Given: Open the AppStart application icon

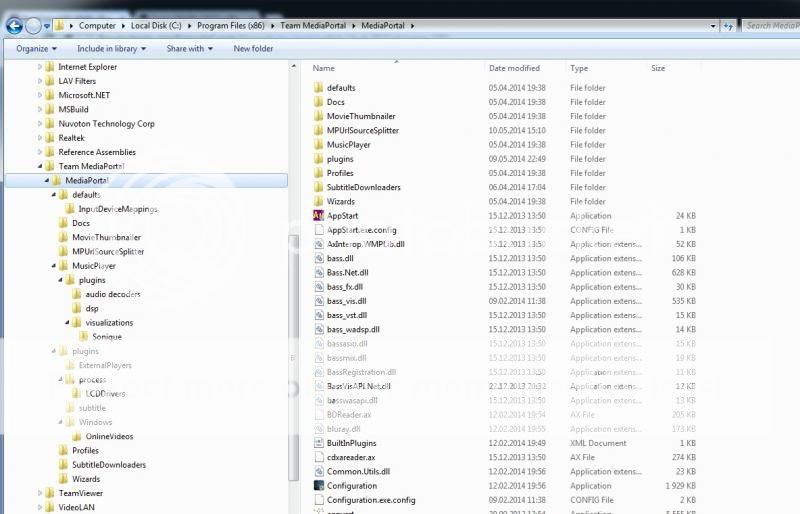Looking at the screenshot, I should (319, 215).
